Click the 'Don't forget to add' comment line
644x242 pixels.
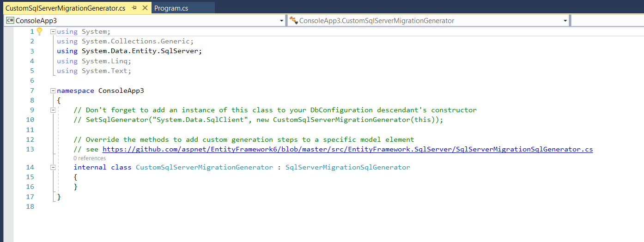pos(275,110)
